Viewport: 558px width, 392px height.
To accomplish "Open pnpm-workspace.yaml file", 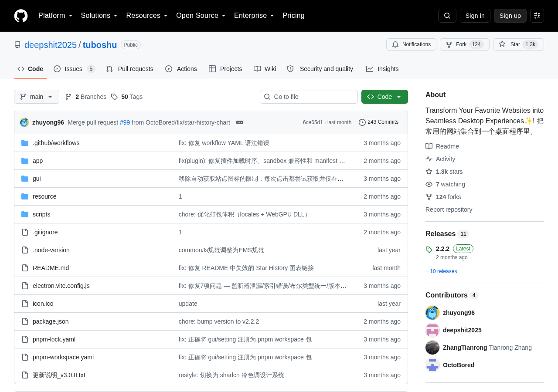I will click(63, 357).
